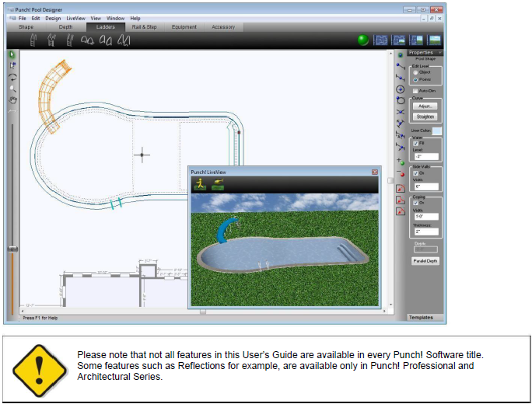Open the Design menu
The image size is (532, 404).
pos(53,19)
